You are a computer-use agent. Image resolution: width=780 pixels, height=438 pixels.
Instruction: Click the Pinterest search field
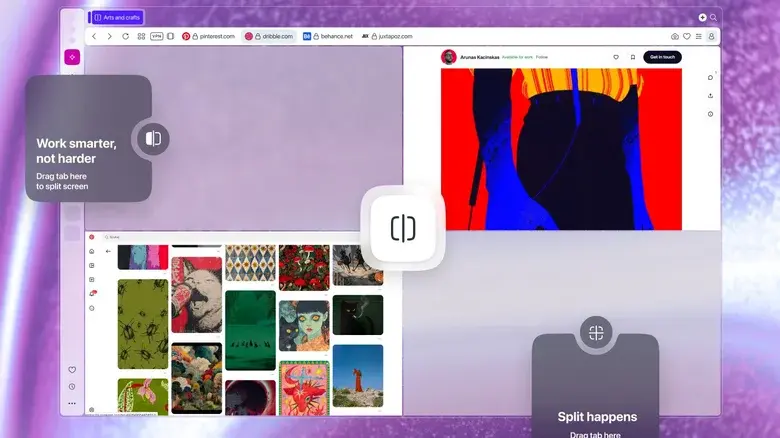(150, 237)
